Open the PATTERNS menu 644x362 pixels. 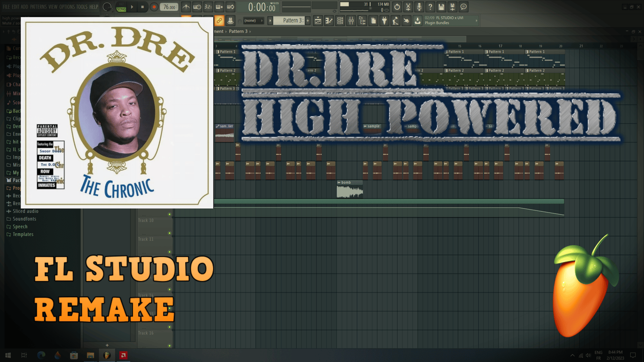[x=38, y=7]
